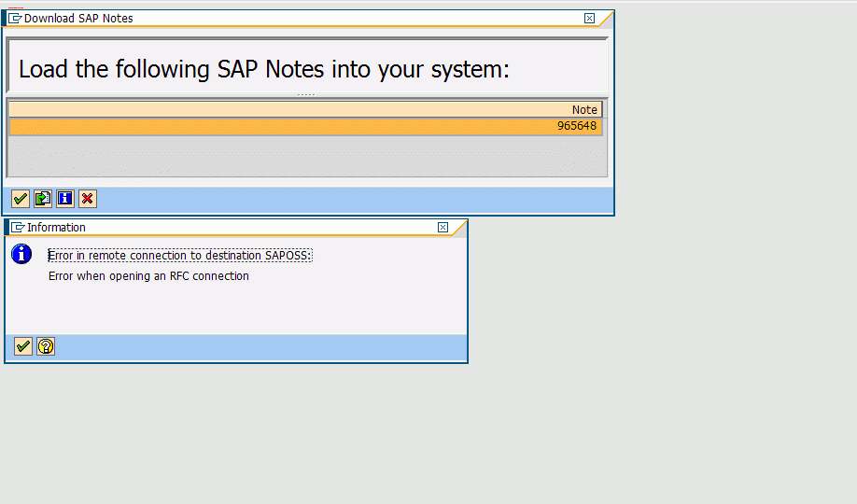Close the Information dialog

[x=443, y=228]
